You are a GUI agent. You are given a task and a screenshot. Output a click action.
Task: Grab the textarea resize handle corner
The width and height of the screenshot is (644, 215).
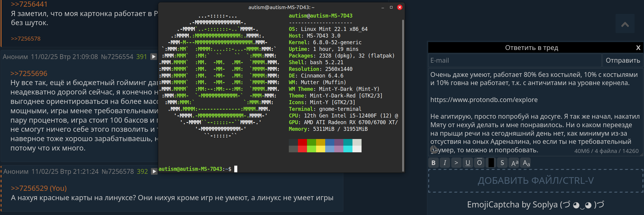[x=641, y=154]
